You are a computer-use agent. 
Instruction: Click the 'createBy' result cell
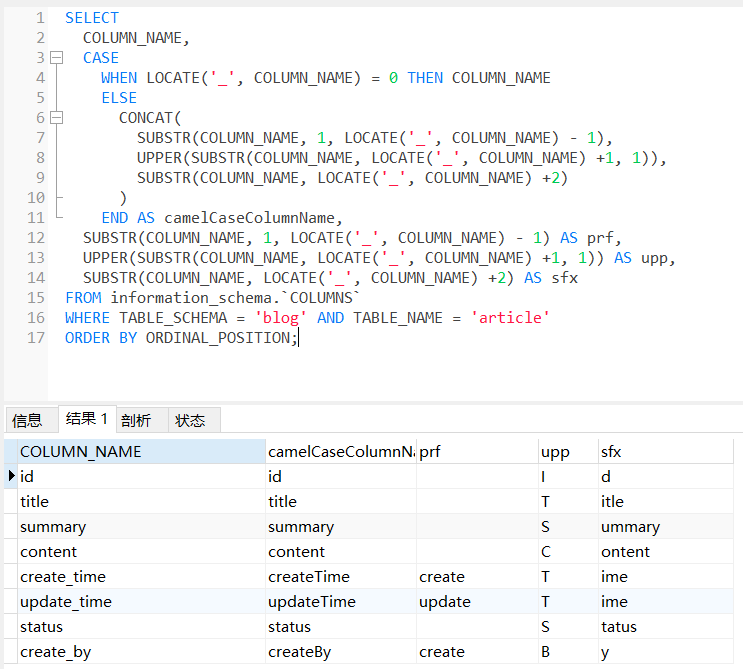tap(341, 652)
